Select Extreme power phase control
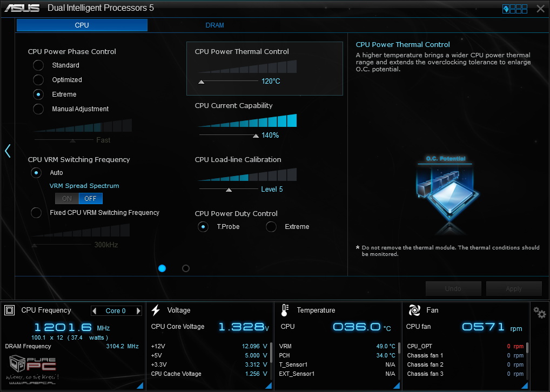 coord(38,94)
